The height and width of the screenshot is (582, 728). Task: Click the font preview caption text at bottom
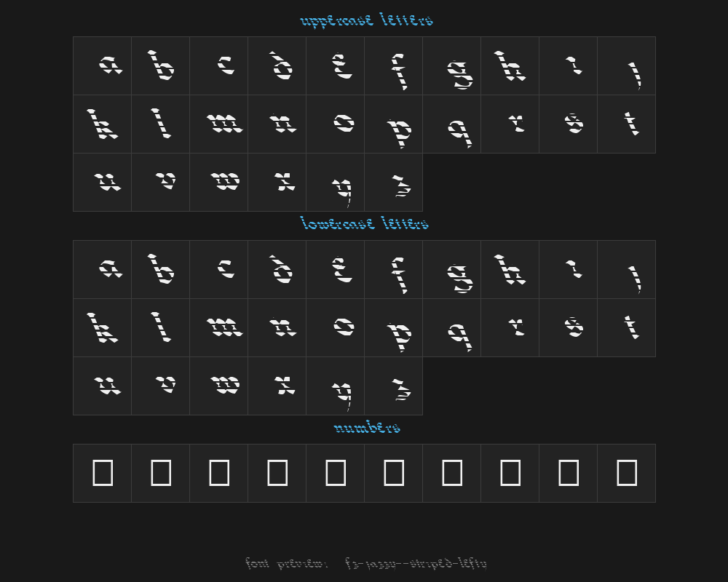[365, 563]
